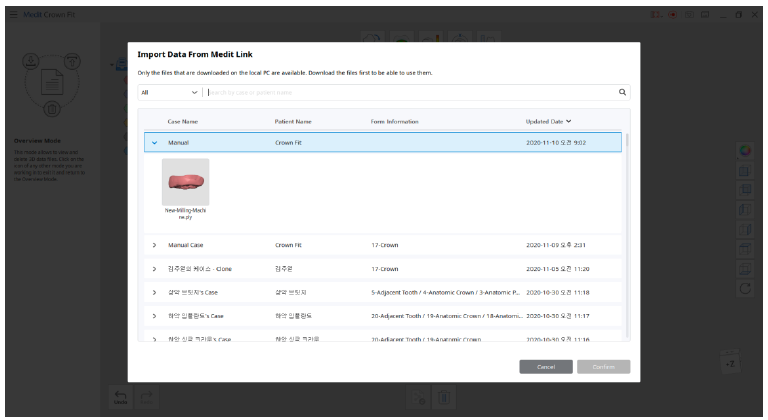The image size is (768, 420).
Task: Collapse the expanded 'Manual' case row
Action: click(154, 143)
